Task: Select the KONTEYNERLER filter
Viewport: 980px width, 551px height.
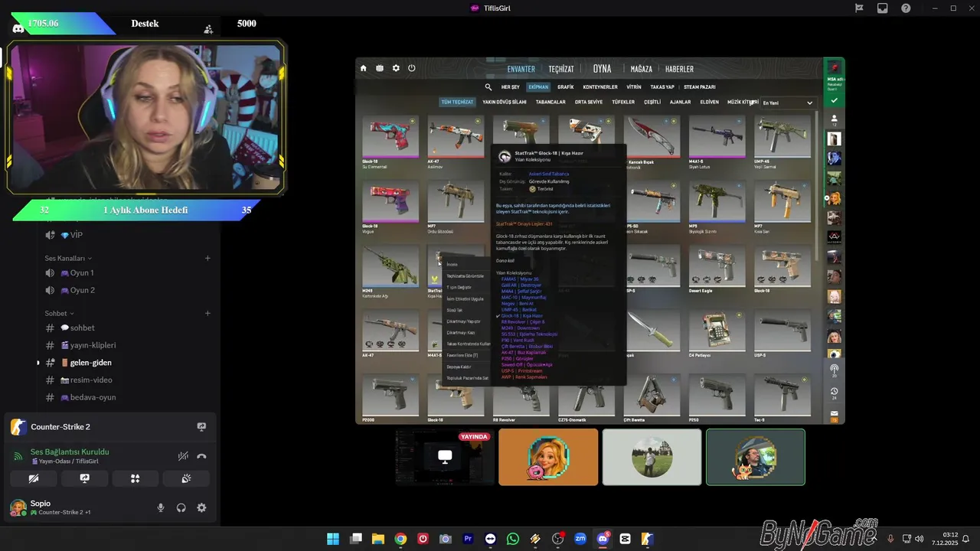Action: (x=600, y=87)
